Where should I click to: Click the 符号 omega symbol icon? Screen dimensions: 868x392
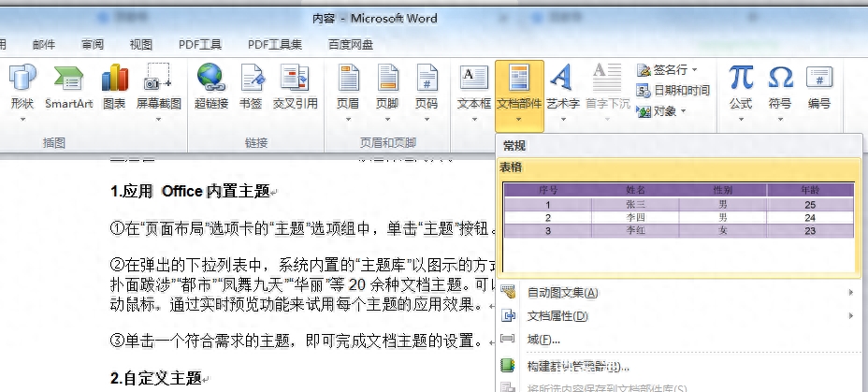pos(780,78)
